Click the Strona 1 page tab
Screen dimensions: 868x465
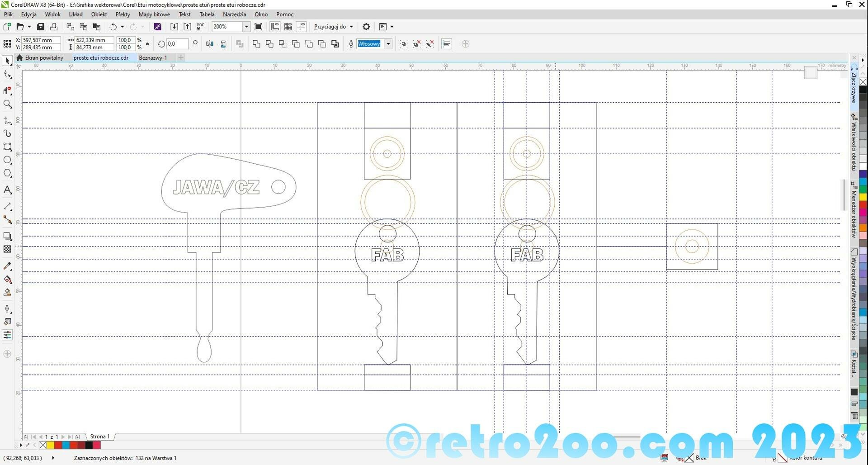point(99,437)
